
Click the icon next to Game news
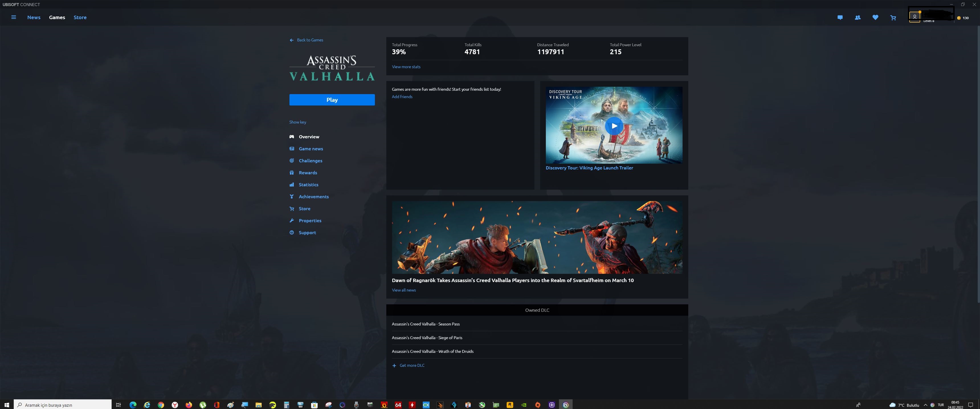[291, 149]
